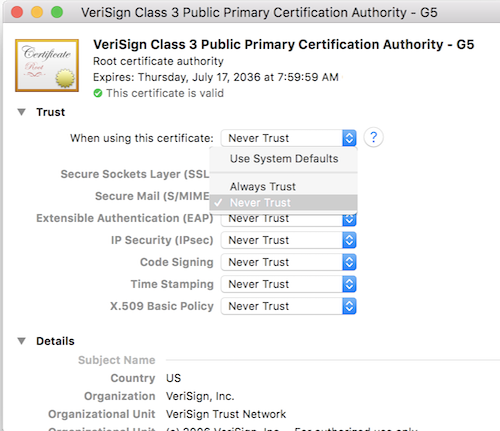Click the 'Subject Name' section label
Image resolution: width=500 pixels, height=431 pixels.
coord(117,360)
